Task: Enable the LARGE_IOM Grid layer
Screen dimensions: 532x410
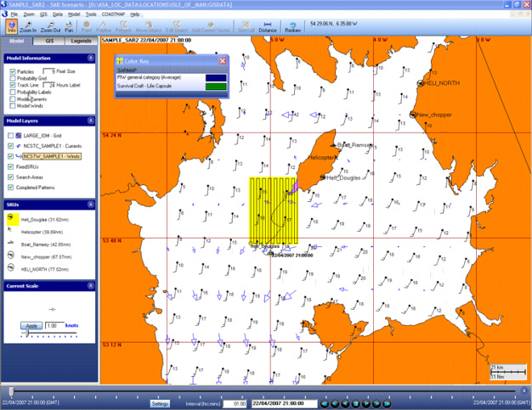Action: [x=11, y=135]
